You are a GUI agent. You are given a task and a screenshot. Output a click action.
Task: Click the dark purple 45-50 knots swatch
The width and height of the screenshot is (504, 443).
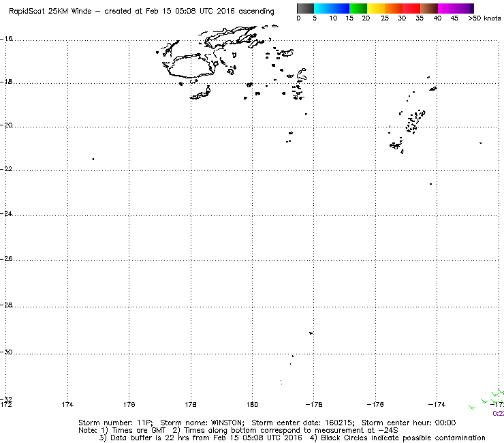(464, 8)
